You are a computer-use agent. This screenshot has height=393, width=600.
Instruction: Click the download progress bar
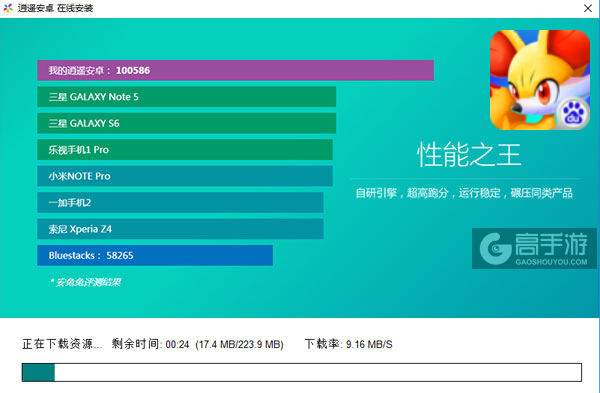click(x=302, y=372)
